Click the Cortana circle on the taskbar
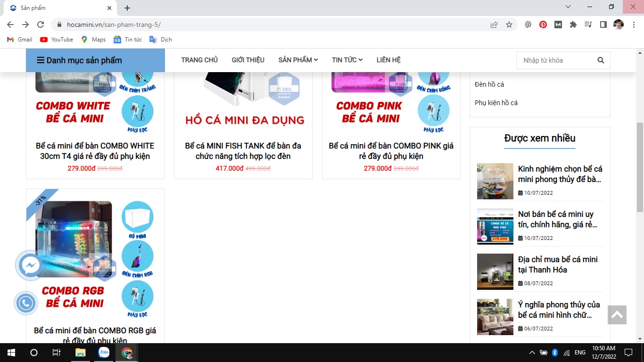644x362 pixels. pyautogui.click(x=33, y=353)
